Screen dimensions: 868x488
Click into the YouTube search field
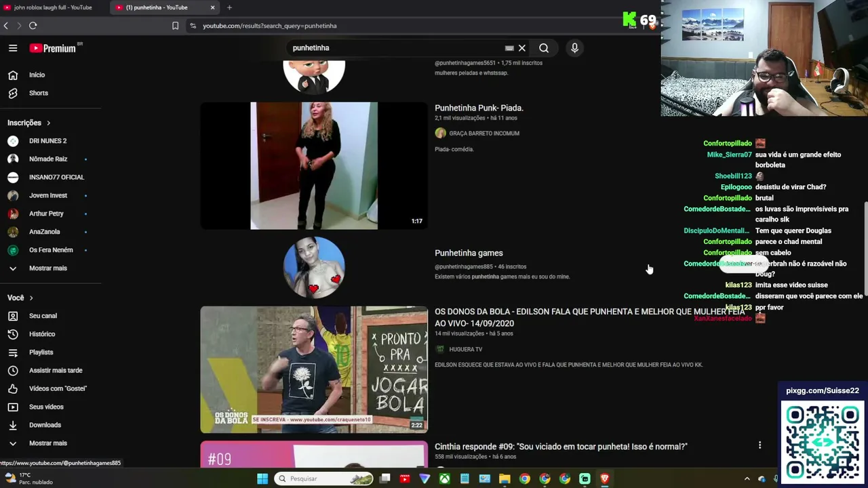397,48
